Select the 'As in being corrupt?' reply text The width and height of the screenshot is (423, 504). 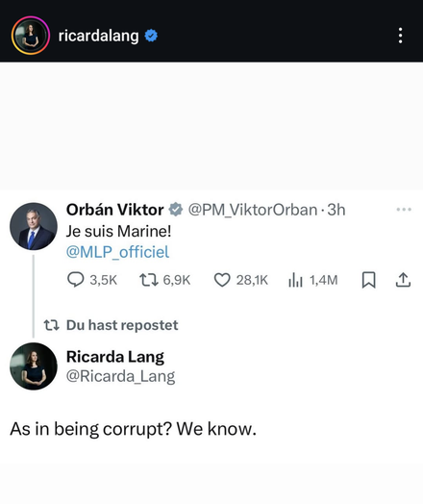[91, 429]
